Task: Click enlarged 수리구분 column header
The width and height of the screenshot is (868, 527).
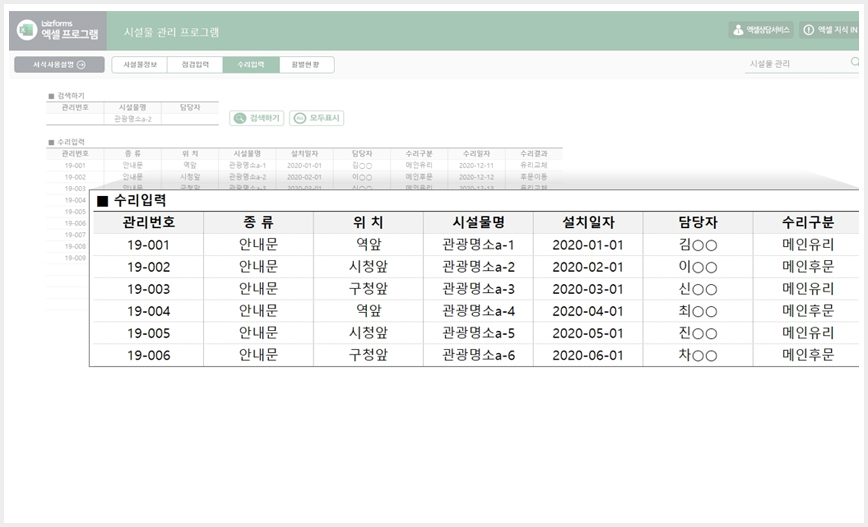Action: click(808, 223)
